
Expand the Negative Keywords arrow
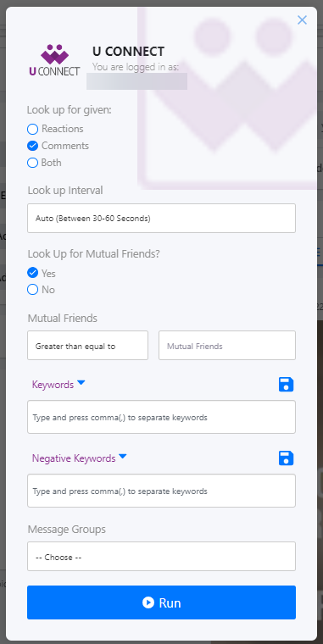(122, 456)
